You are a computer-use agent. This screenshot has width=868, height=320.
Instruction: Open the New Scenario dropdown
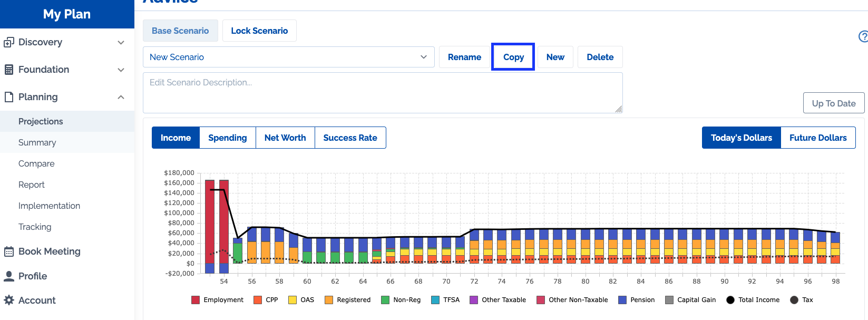coord(288,57)
